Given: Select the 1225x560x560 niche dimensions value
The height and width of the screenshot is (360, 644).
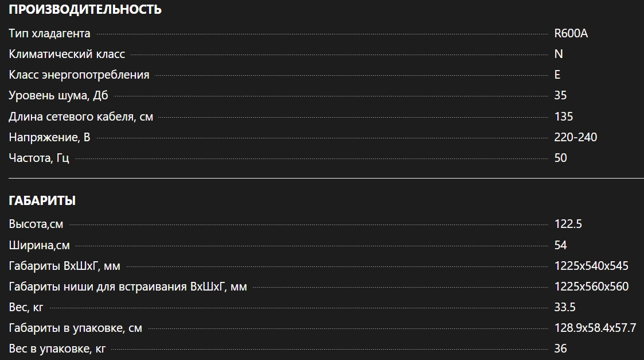Looking at the screenshot, I should 591,287.
